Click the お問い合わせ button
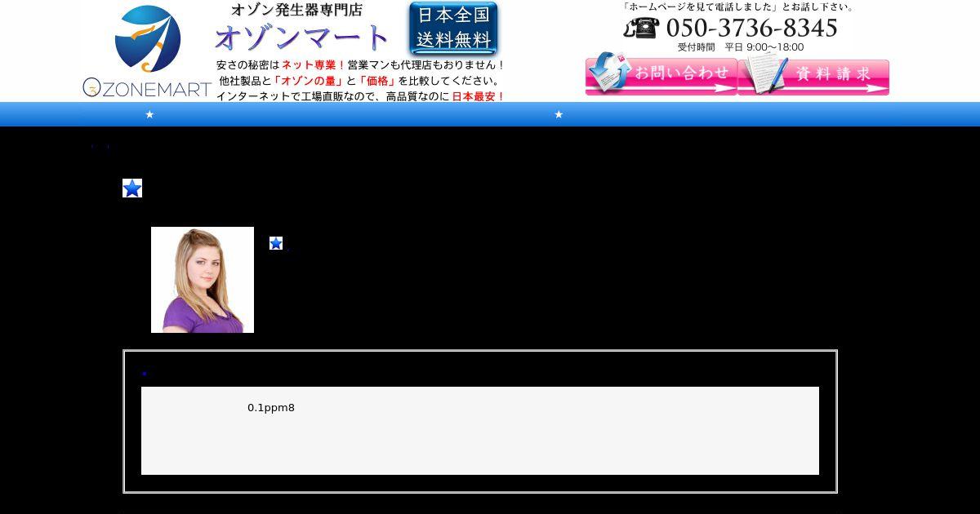This screenshot has width=980, height=514. coord(661,74)
